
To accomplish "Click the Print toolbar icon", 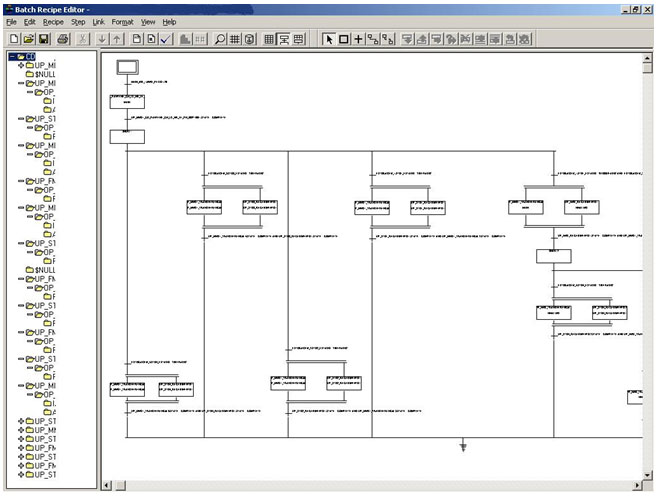I will pos(62,39).
